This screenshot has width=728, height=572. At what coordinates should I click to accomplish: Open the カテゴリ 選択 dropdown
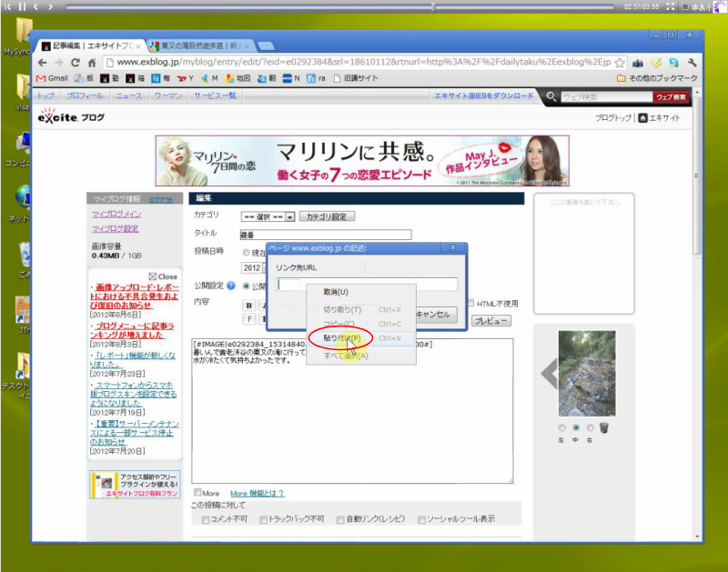[x=268, y=216]
